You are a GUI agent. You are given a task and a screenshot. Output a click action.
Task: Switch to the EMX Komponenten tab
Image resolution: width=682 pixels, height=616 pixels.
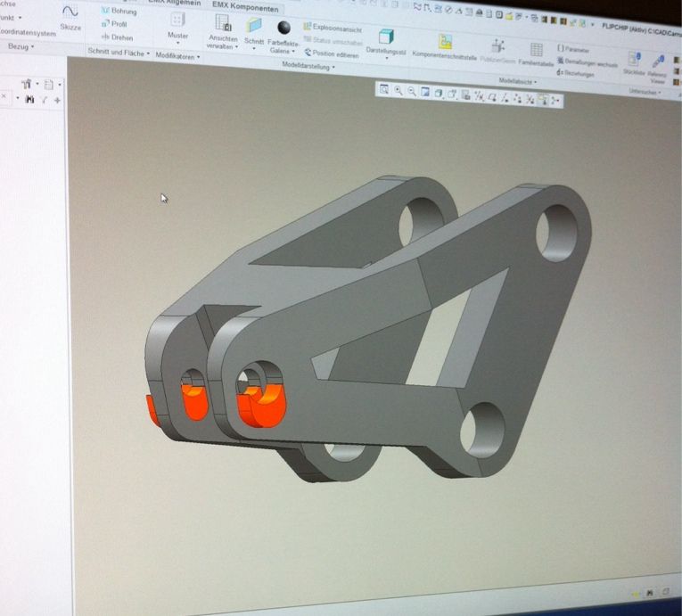pos(244,7)
